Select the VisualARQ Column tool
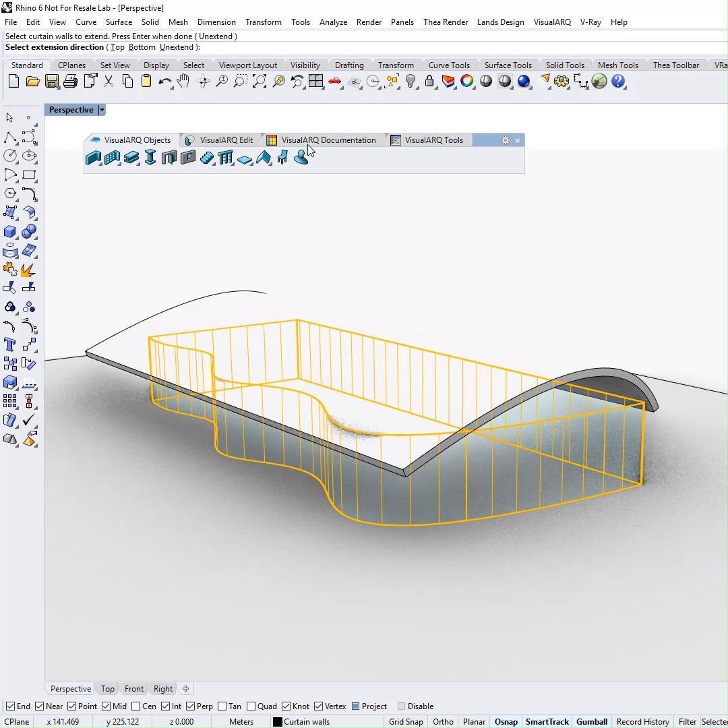The height and width of the screenshot is (728, 728). (150, 157)
